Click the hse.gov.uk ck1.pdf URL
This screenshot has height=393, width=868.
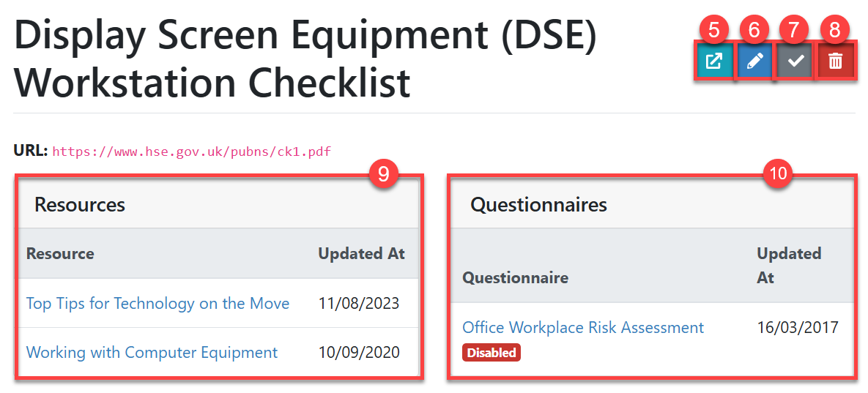191,152
